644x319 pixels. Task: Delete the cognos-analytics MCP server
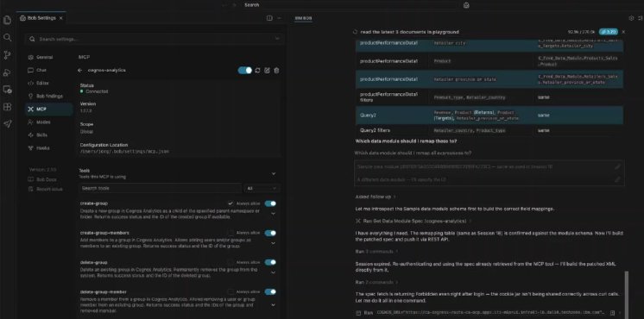tap(276, 71)
